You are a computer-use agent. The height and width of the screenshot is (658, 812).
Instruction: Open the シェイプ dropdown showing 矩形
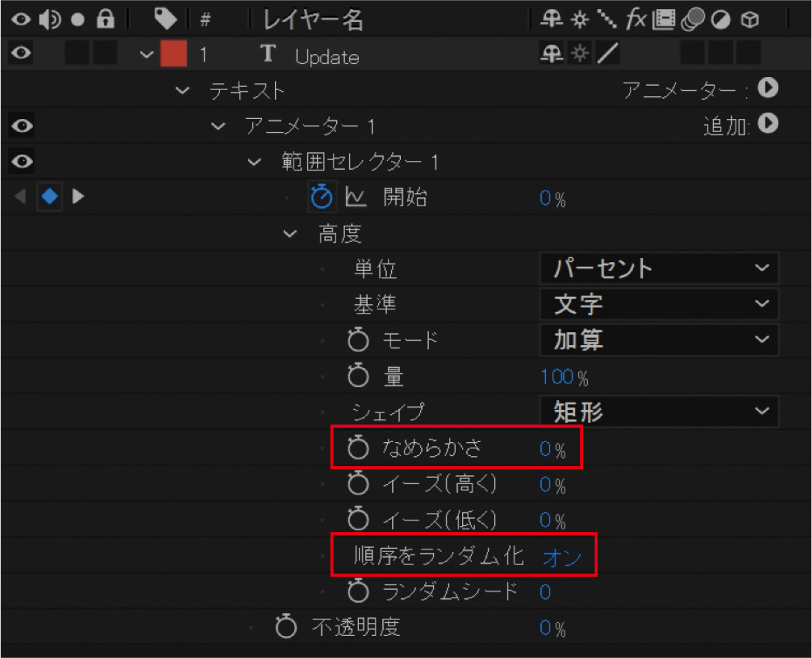(x=659, y=412)
